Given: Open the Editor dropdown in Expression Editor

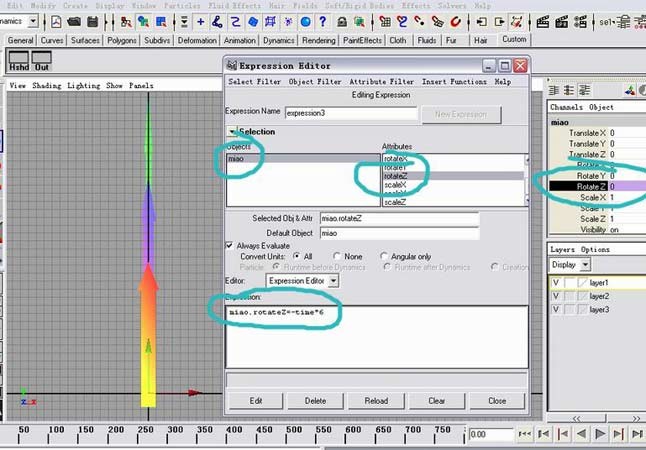Looking at the screenshot, I should [x=333, y=281].
